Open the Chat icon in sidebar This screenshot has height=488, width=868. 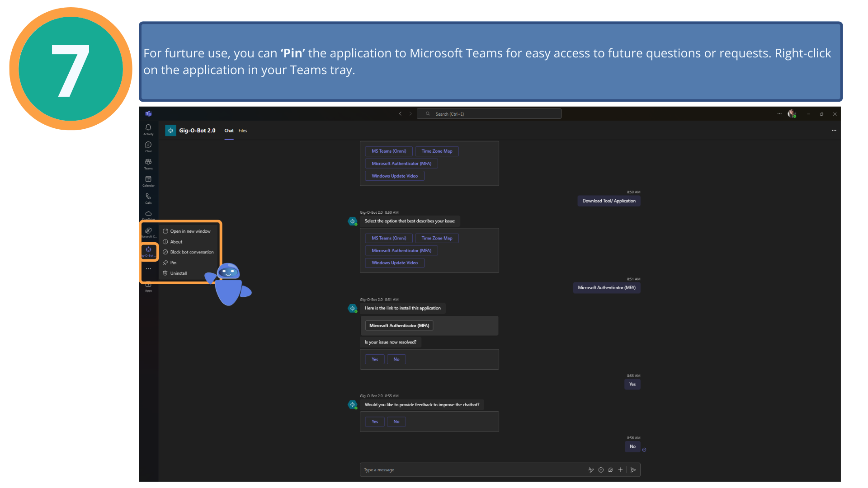pos(148,147)
